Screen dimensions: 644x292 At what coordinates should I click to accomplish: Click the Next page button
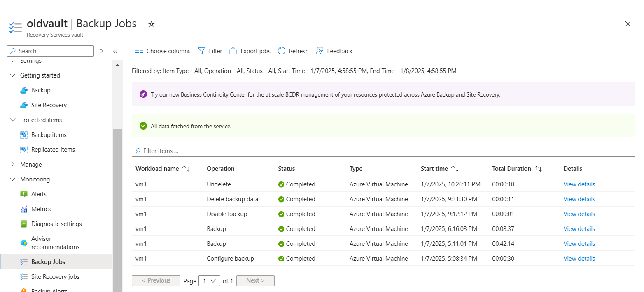(x=255, y=280)
